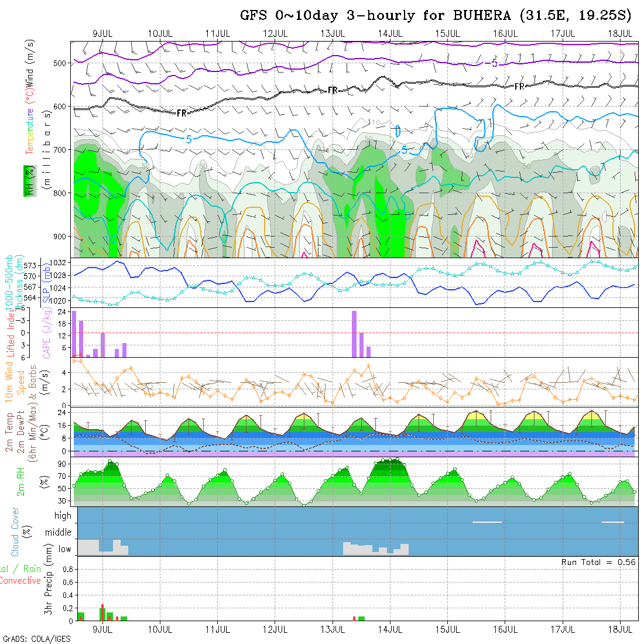Click the 2m RH axis label
The width and height of the screenshot is (644, 644).
[20, 481]
